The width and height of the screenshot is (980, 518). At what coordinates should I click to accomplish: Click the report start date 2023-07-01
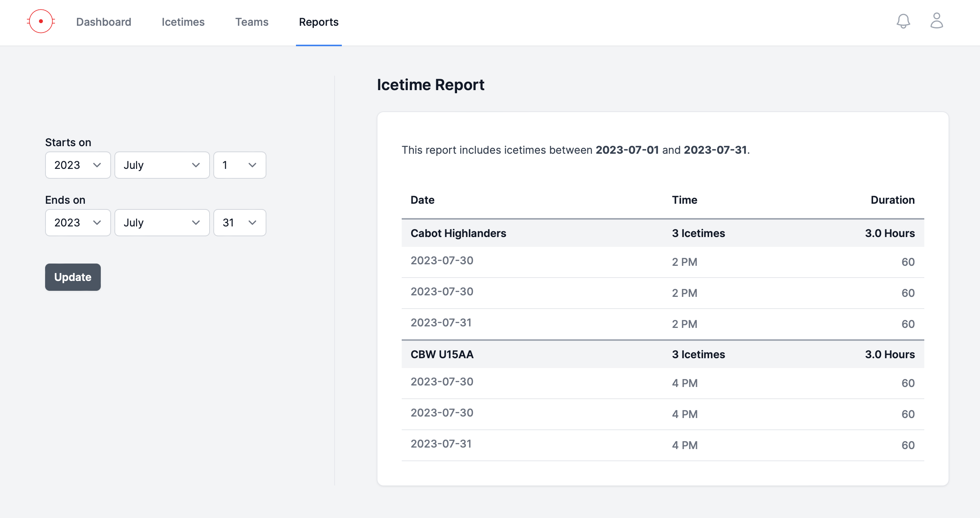627,150
